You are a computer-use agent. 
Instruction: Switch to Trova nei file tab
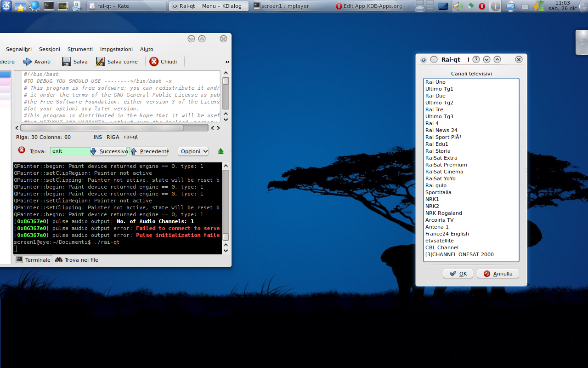(x=77, y=260)
